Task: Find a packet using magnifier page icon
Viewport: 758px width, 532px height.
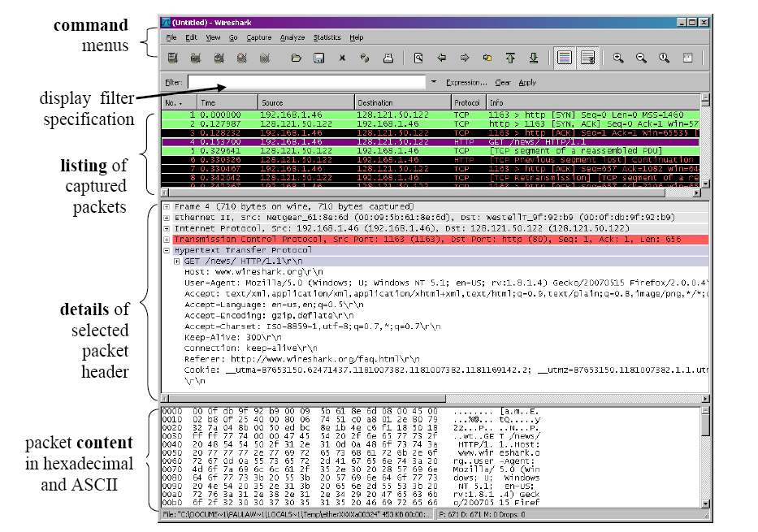Action: (x=418, y=58)
